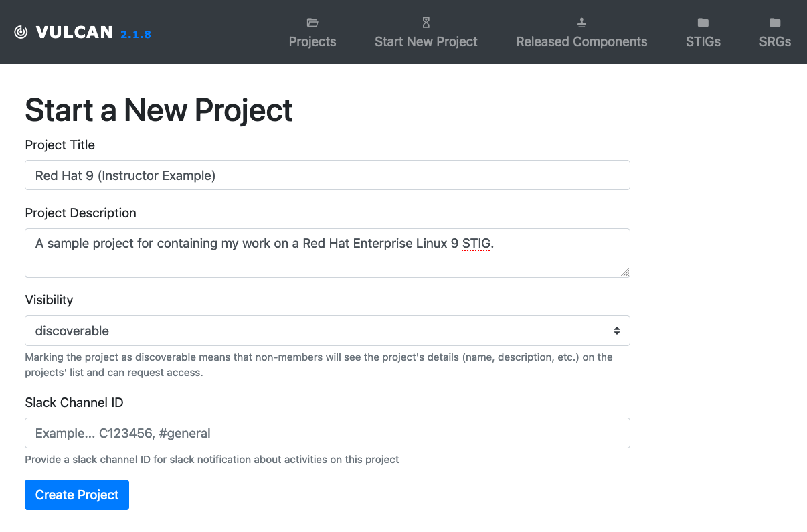Click the Vulcan spiral logo icon
The height and width of the screenshot is (532, 807).
click(x=19, y=31)
